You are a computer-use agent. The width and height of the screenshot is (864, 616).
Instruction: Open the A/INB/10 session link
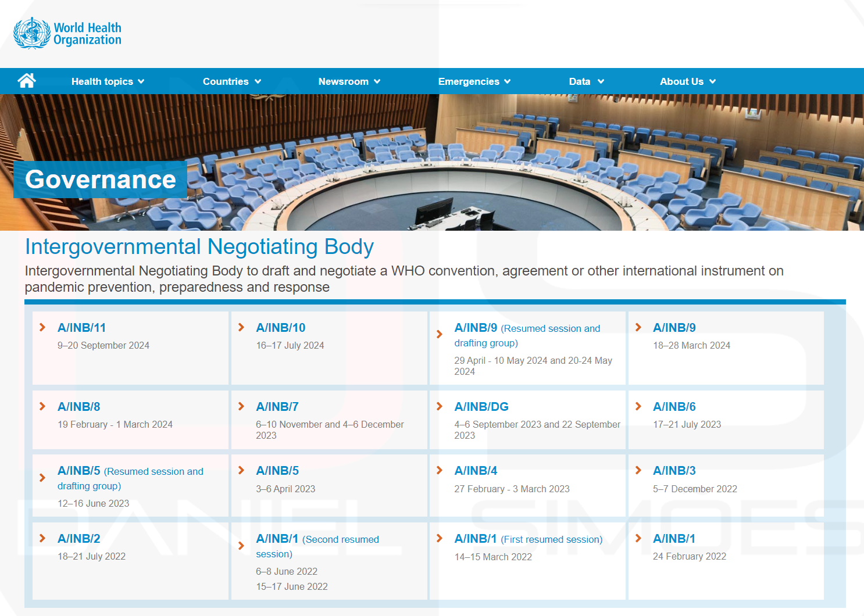click(x=281, y=328)
